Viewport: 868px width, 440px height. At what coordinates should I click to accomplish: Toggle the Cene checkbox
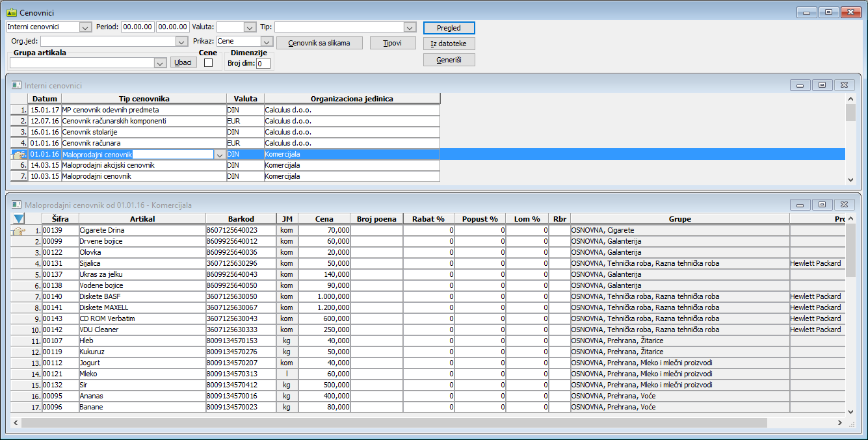(x=208, y=63)
